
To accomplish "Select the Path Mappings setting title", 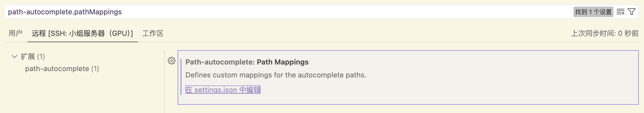I will 283,62.
